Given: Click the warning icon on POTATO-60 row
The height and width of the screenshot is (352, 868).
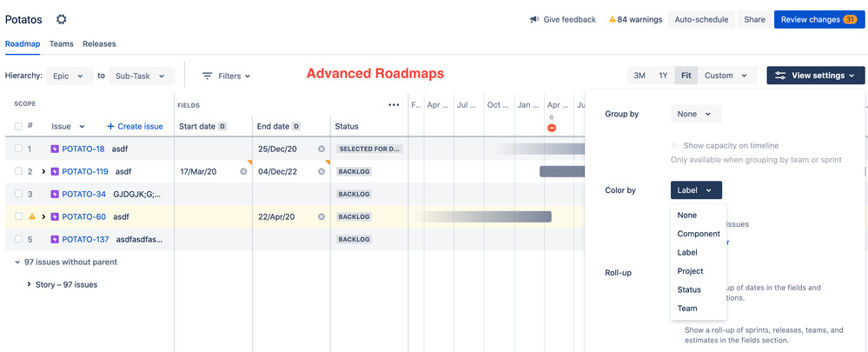Looking at the screenshot, I should click(x=32, y=216).
